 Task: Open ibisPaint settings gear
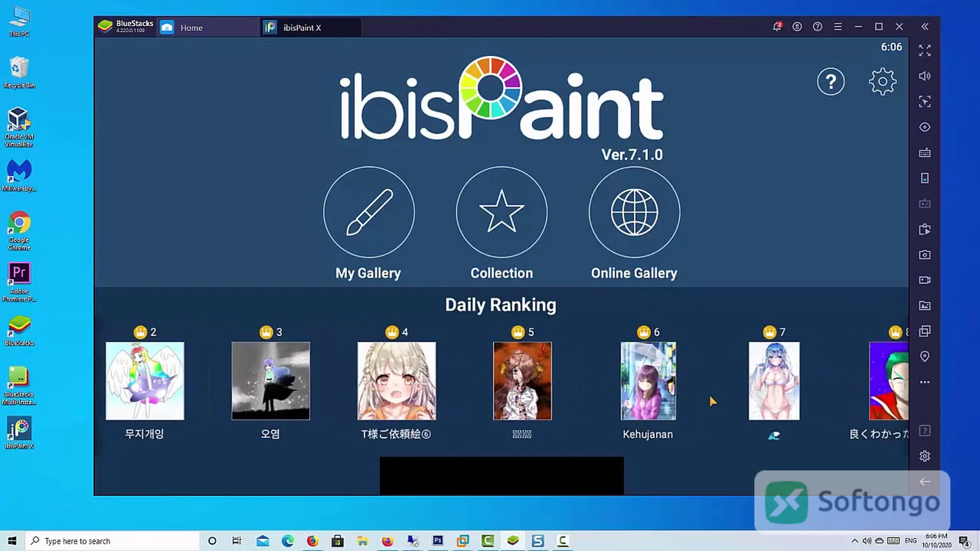click(883, 82)
